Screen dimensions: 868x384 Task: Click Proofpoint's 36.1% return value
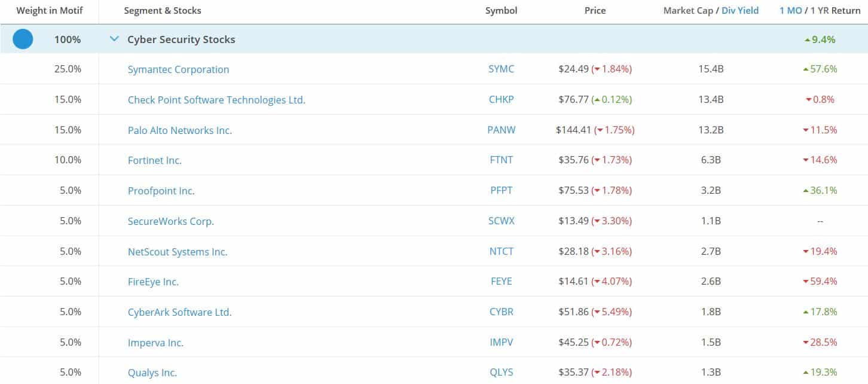[820, 191]
